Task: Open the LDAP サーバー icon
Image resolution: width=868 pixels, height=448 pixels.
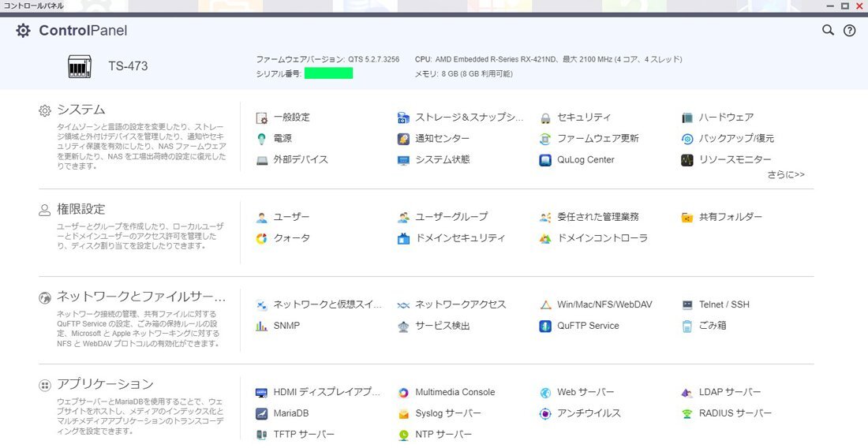Action: coord(687,393)
